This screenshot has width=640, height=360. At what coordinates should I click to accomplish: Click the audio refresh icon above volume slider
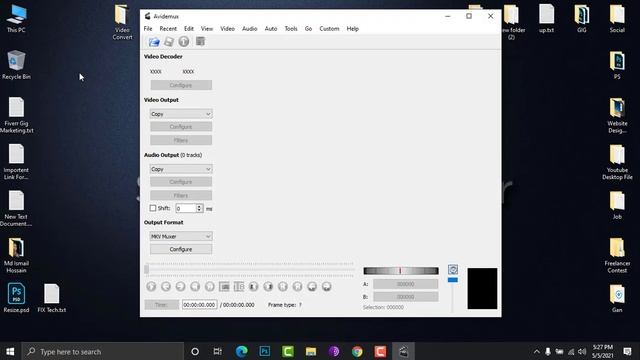(453, 269)
